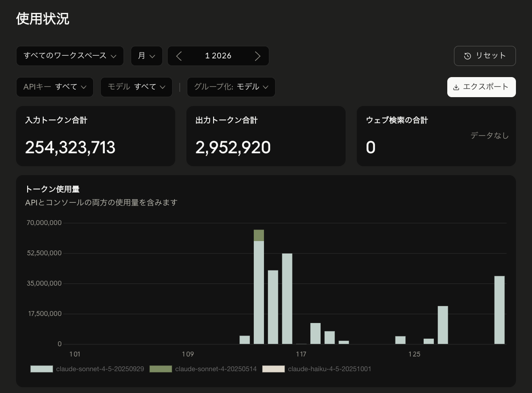Click the リセット reset button

pyautogui.click(x=485, y=56)
